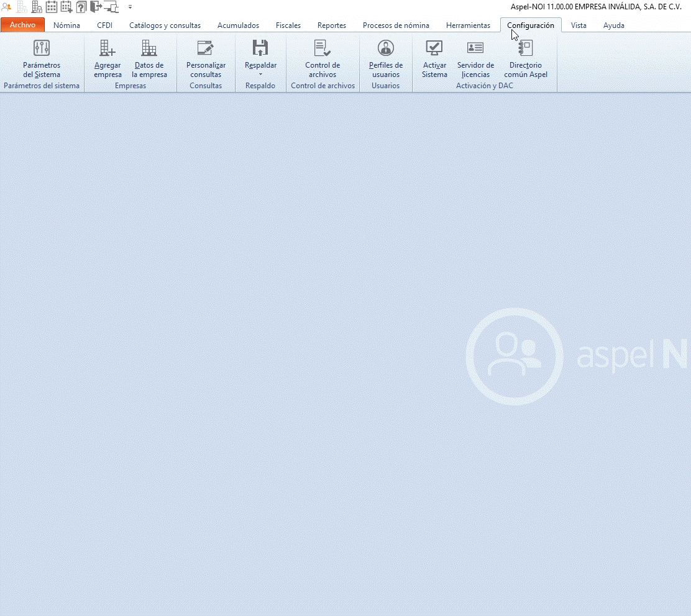Switch to Procesos de nómina tab
The width and height of the screenshot is (691, 616).
tap(396, 25)
